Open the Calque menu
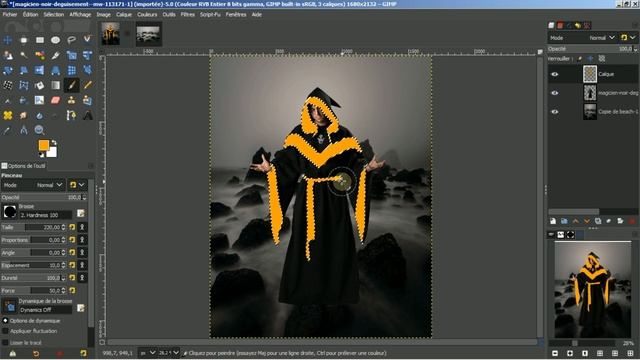Viewport: 640px width, 360px height. pyautogui.click(x=124, y=14)
